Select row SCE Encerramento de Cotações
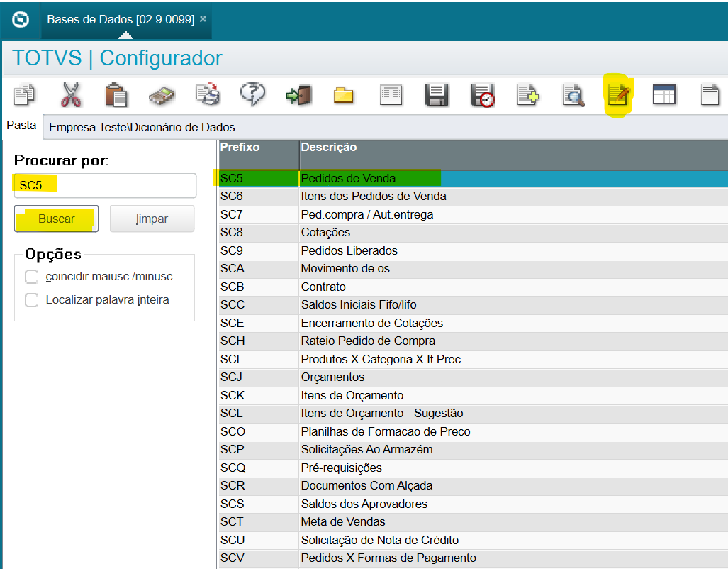Viewport: 728px width, 569px height. coord(473,323)
